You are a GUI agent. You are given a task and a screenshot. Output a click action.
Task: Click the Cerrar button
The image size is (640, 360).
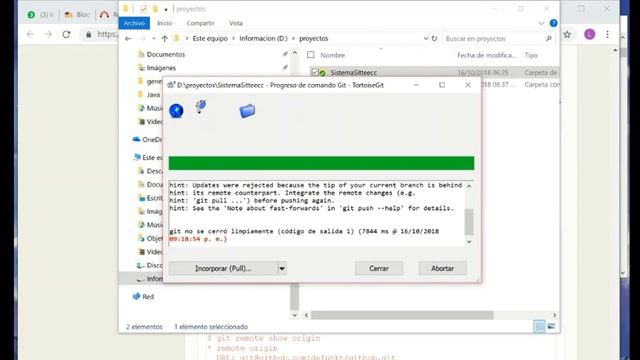[x=379, y=268]
